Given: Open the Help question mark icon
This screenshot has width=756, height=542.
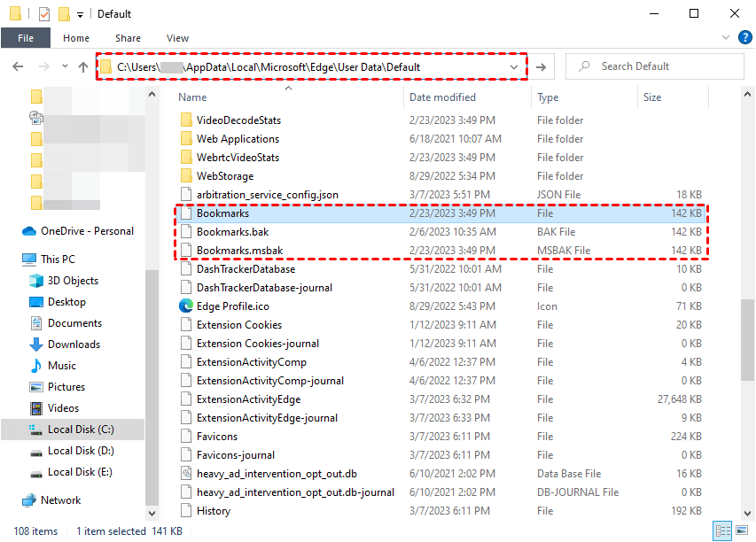Looking at the screenshot, I should pos(744,37).
